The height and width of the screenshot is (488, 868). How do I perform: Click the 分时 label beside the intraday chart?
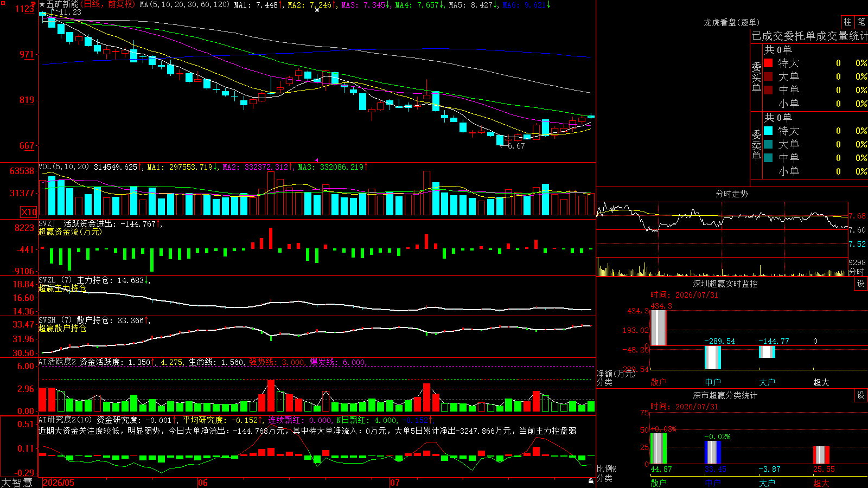coord(857,272)
